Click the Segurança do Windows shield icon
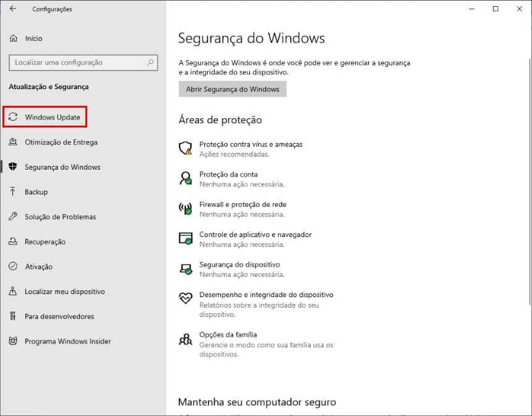 (13, 167)
